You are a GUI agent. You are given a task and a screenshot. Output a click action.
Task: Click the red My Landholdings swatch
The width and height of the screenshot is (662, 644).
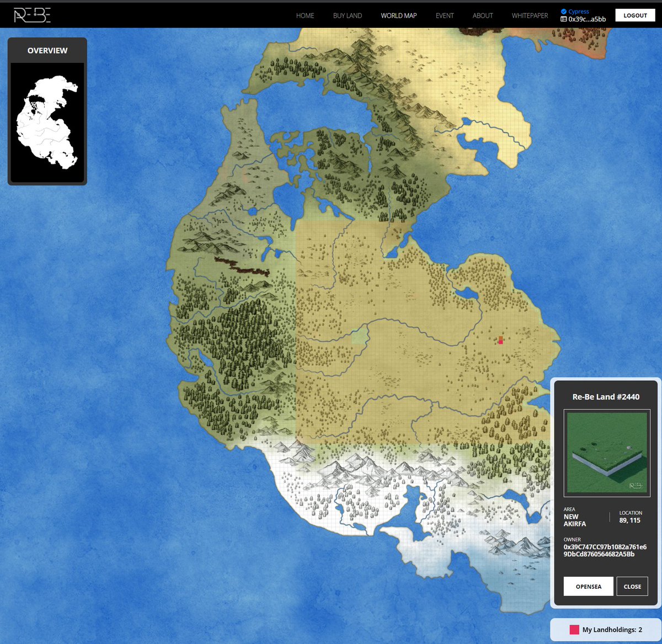[x=574, y=630]
